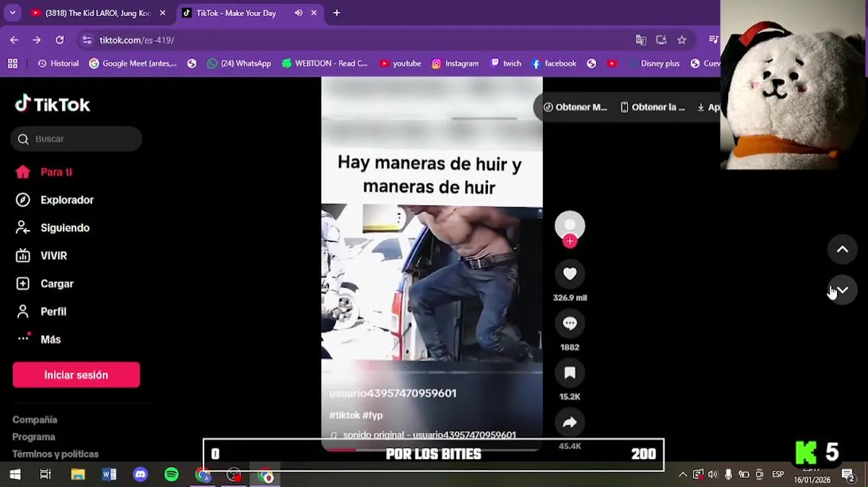Click the #tiktok hashtag
The width and height of the screenshot is (868, 487).
point(344,415)
